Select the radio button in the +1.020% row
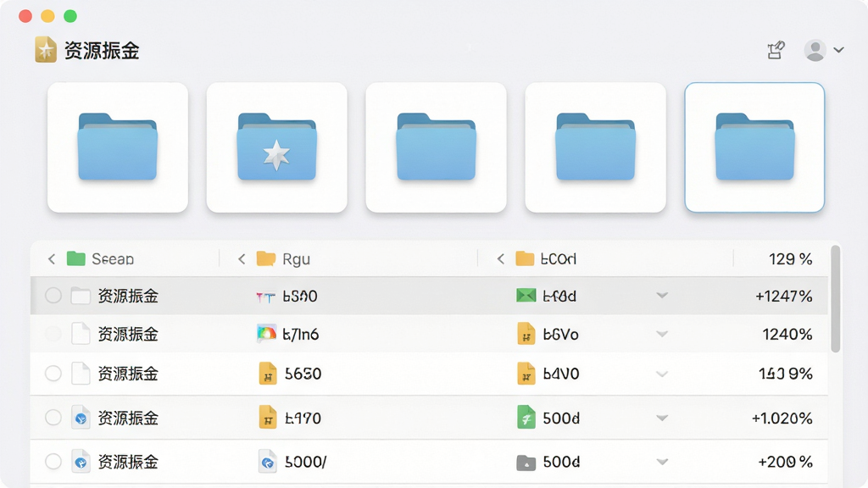Image resolution: width=868 pixels, height=488 pixels. 53,417
